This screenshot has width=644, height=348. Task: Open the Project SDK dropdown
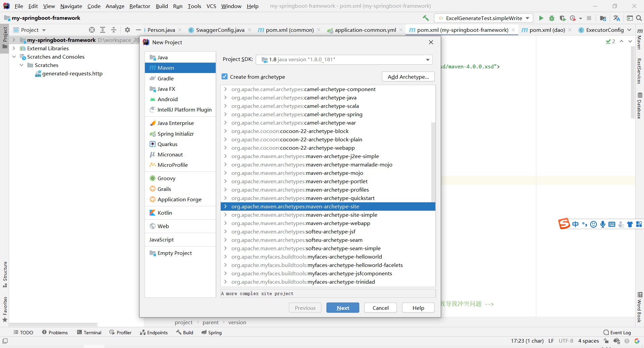point(344,60)
